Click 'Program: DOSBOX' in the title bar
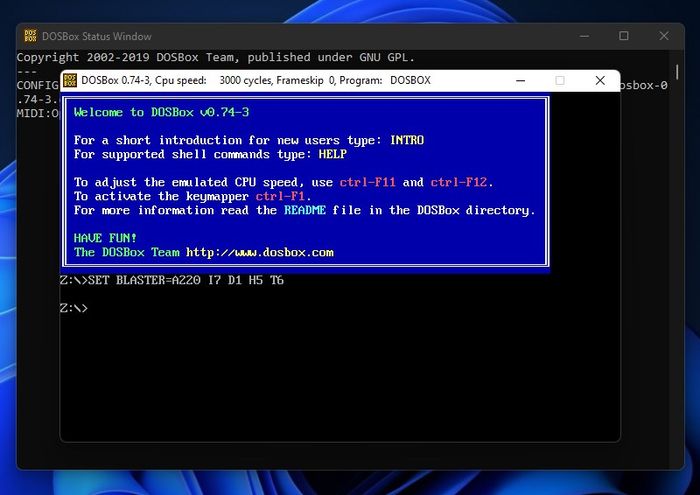 pyautogui.click(x=385, y=80)
